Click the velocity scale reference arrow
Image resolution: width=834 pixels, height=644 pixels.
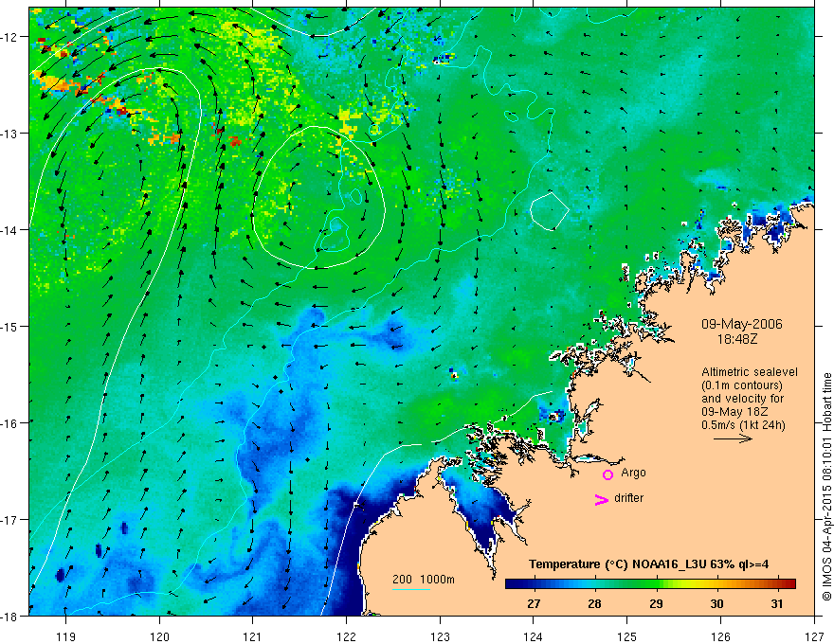tap(733, 438)
